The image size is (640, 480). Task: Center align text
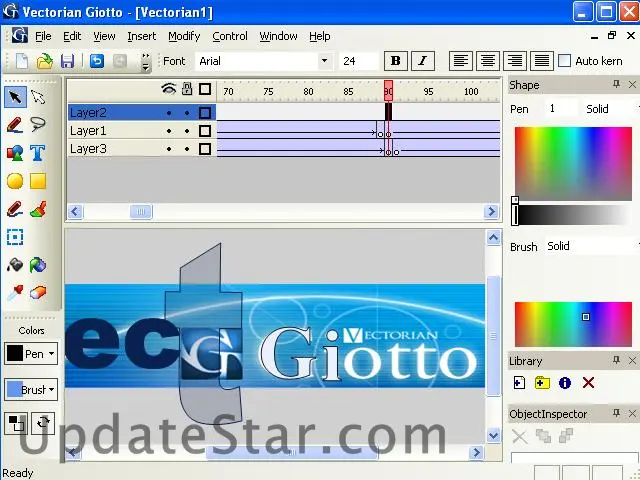point(488,61)
